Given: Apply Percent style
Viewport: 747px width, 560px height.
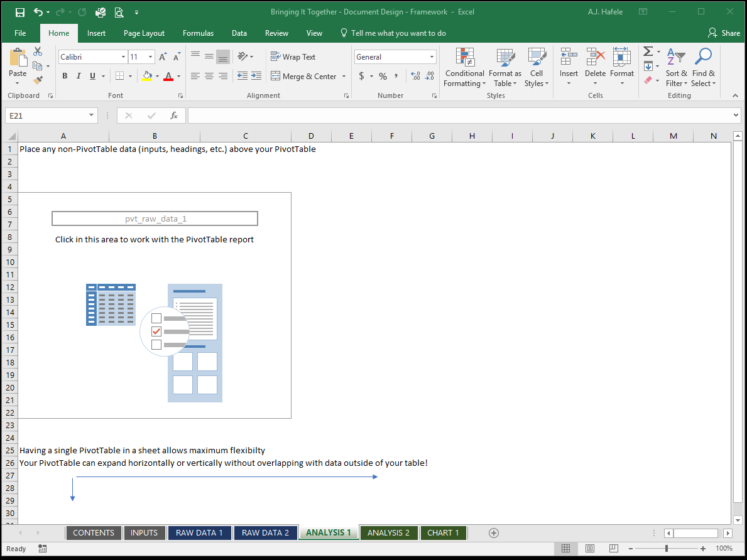Looking at the screenshot, I should (383, 76).
